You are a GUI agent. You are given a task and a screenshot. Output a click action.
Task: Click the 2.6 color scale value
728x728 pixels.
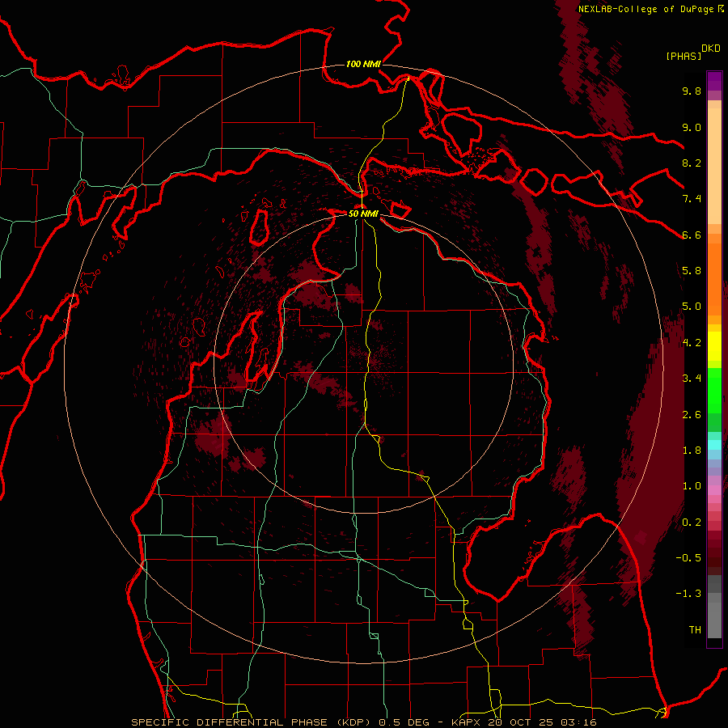692,415
